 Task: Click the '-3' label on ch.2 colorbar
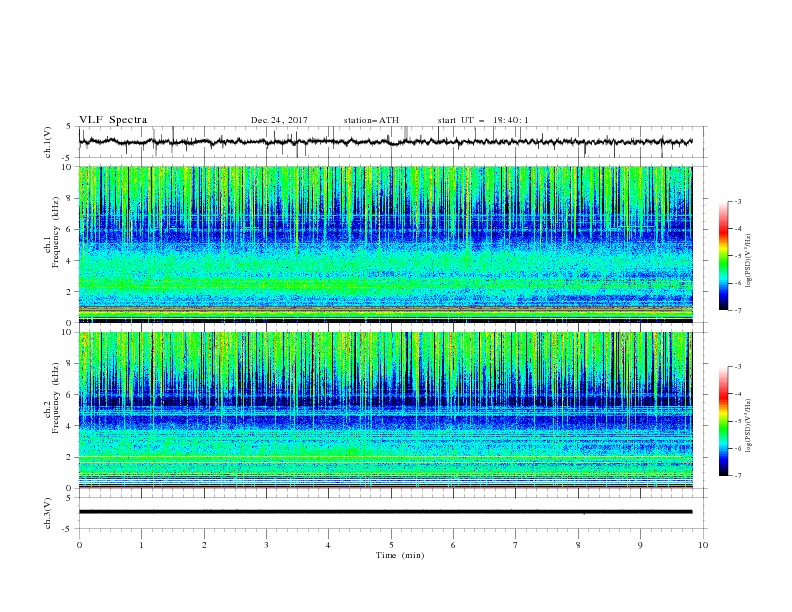pyautogui.click(x=737, y=367)
